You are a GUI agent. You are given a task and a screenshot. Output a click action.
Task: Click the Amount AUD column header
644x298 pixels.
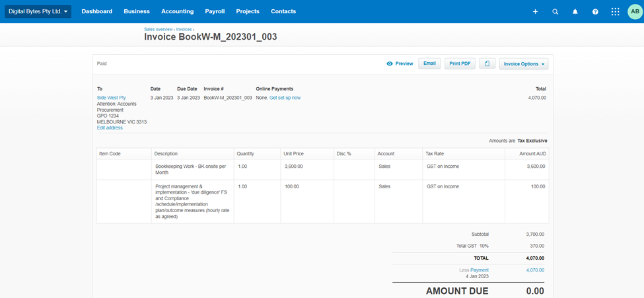point(527,154)
